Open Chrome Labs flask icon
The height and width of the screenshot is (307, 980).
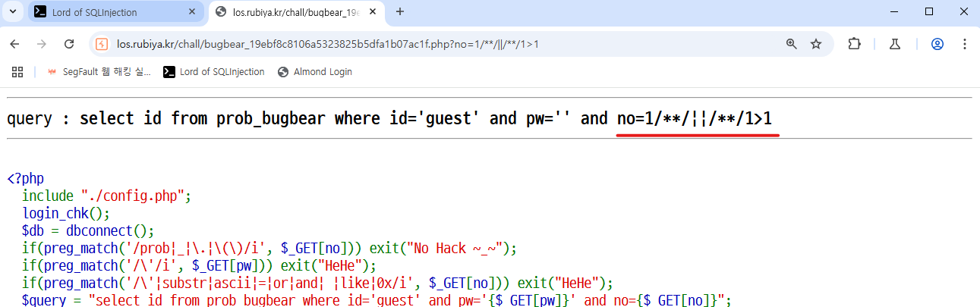[895, 44]
